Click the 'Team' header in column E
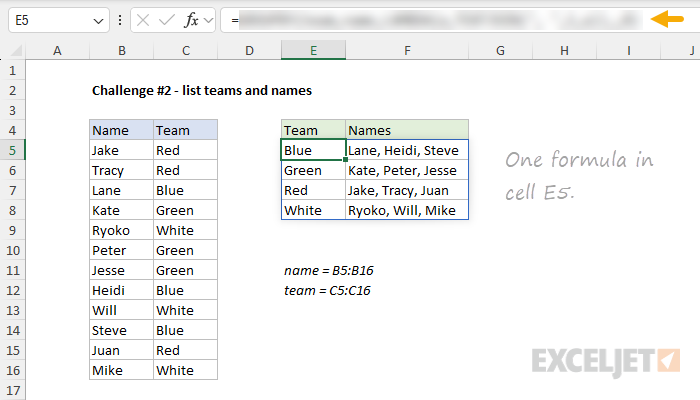 click(x=313, y=130)
